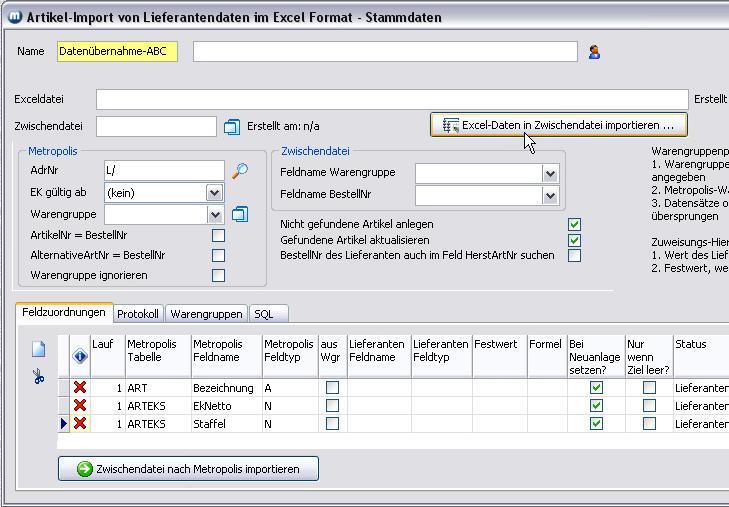The image size is (729, 507).
Task: Open the SQL tab
Action: [264, 314]
